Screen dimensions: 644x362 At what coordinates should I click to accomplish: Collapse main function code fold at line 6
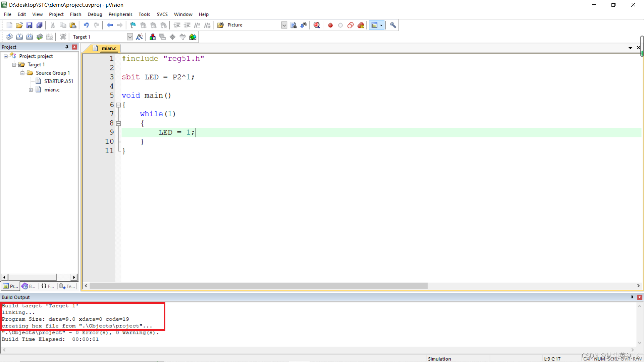pos(118,105)
